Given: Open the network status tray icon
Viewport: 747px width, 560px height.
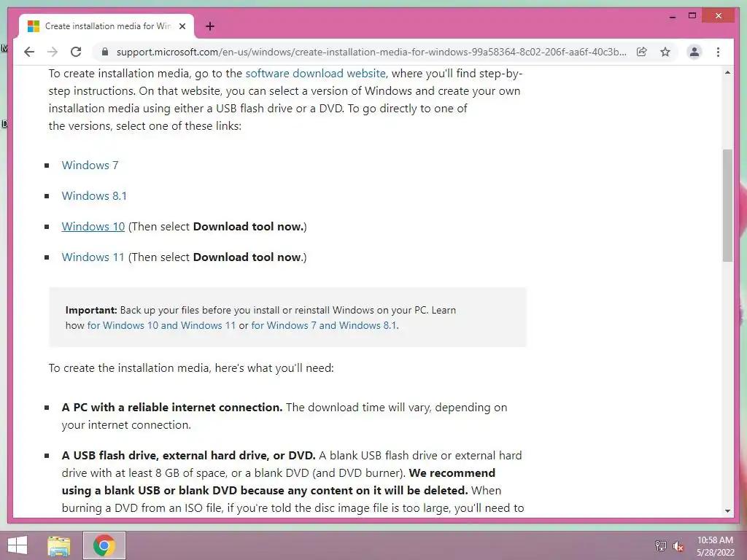Looking at the screenshot, I should [660, 545].
